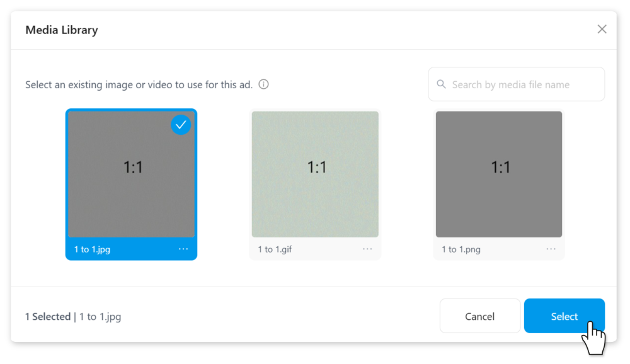Confirm with the blue Select button
The height and width of the screenshot is (364, 630).
[x=564, y=316]
